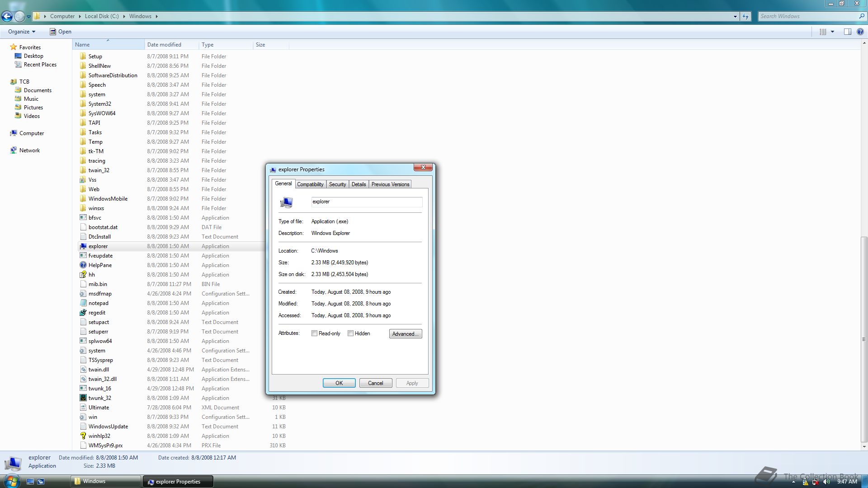
Task: Select the HelpPane file icon
Action: coord(83,265)
